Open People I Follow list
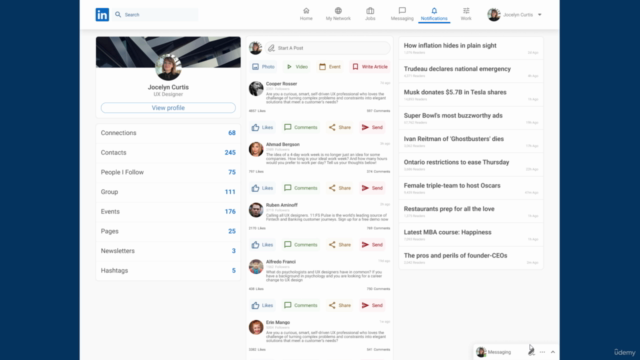 coord(168,172)
